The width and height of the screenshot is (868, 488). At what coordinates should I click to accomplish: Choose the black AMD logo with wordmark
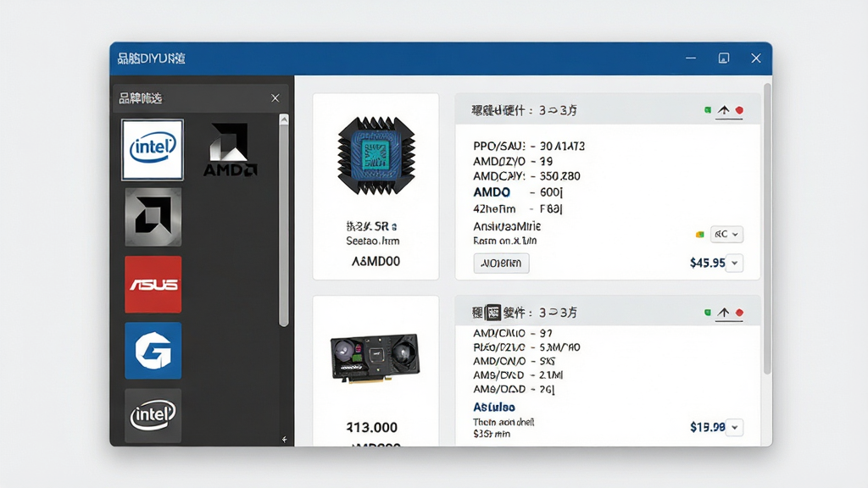point(231,149)
